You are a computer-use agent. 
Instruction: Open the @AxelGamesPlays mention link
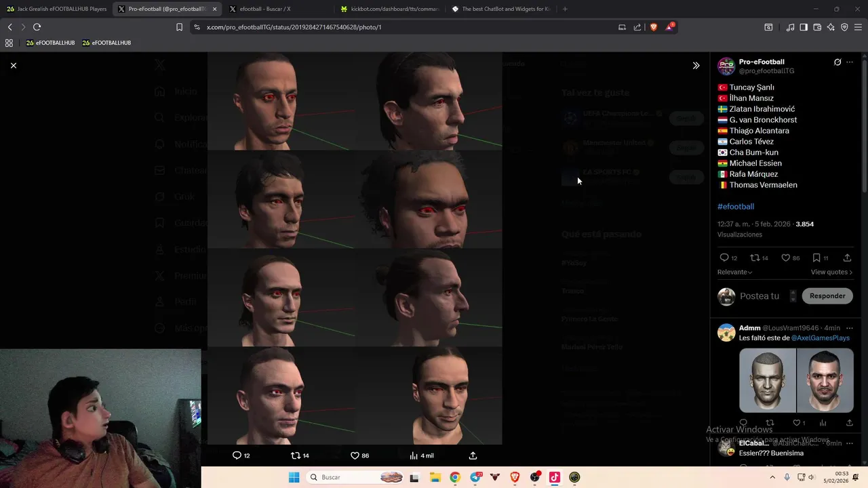click(x=820, y=338)
